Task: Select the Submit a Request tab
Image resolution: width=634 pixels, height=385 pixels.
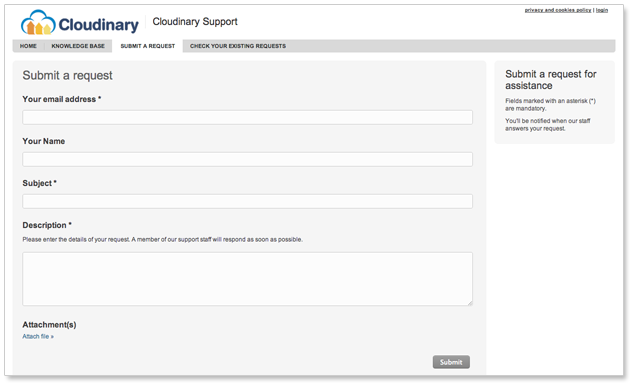Action: click(x=148, y=46)
